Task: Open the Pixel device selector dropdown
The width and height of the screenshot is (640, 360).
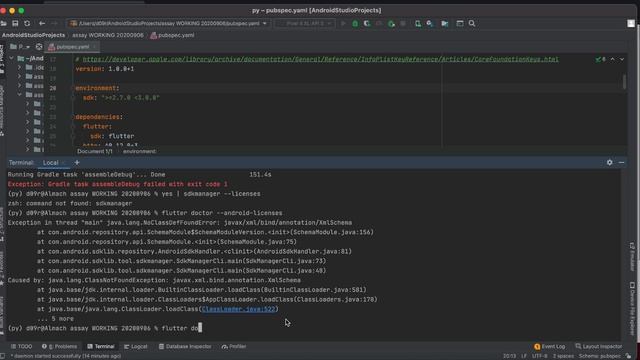Action: 304,24
